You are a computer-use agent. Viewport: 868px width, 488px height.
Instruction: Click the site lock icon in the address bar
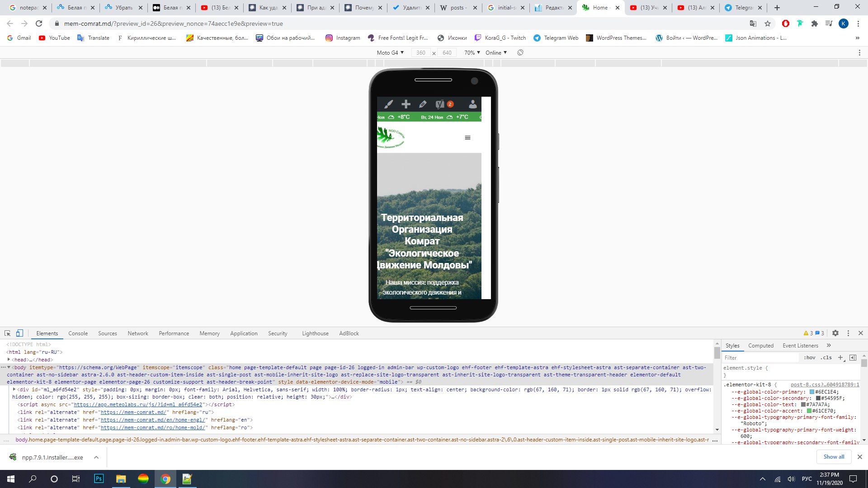(57, 23)
